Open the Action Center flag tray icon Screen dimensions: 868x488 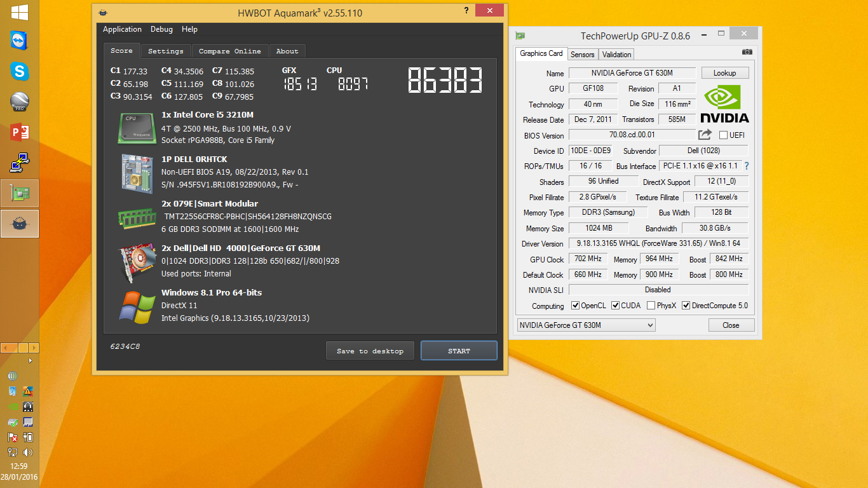click(x=13, y=437)
